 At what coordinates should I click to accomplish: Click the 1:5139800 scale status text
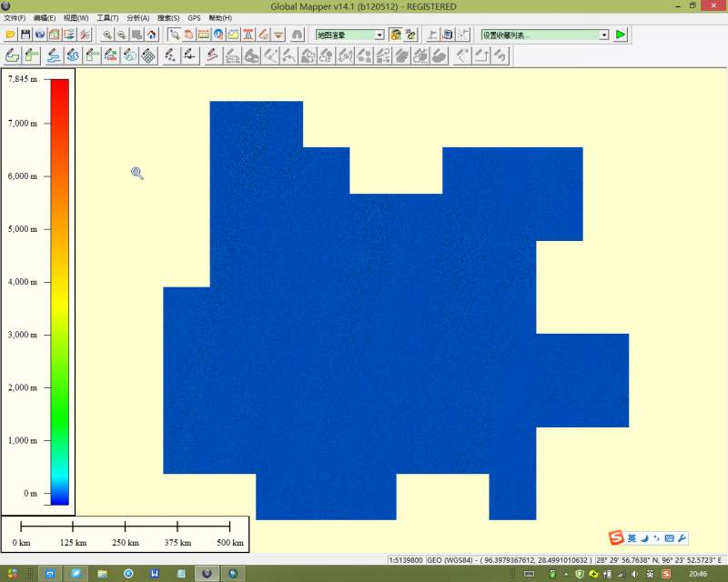[405, 560]
